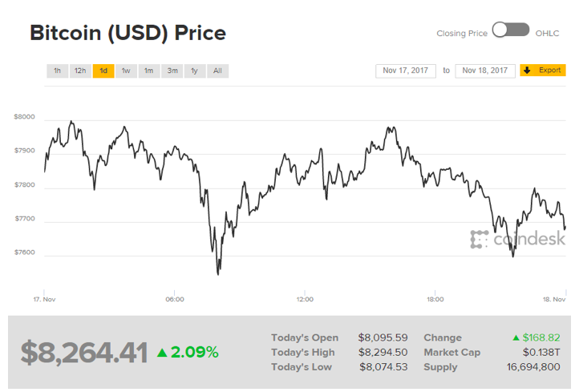Select the 1d time range
Image resolution: width=575 pixels, height=392 pixels.
pyautogui.click(x=103, y=71)
